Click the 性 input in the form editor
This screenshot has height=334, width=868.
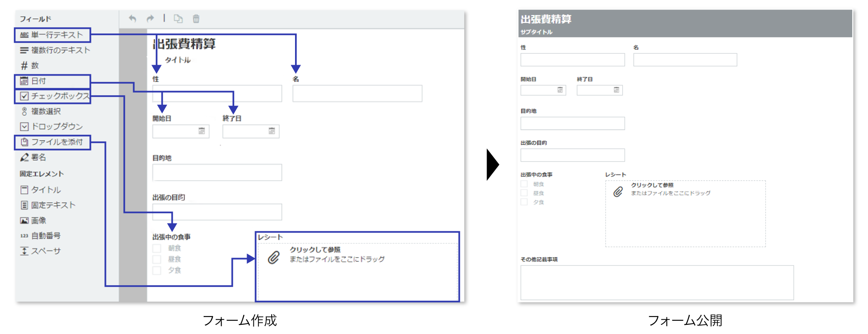[x=217, y=94]
